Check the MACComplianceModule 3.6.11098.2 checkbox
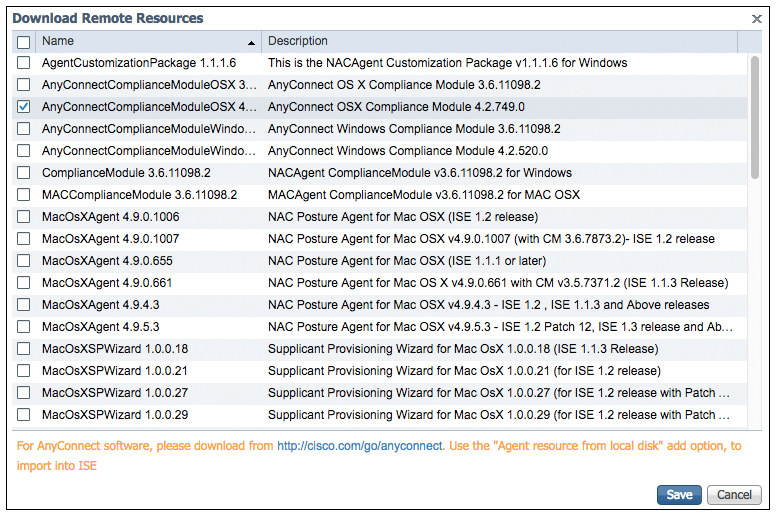776x513 pixels. (23, 195)
